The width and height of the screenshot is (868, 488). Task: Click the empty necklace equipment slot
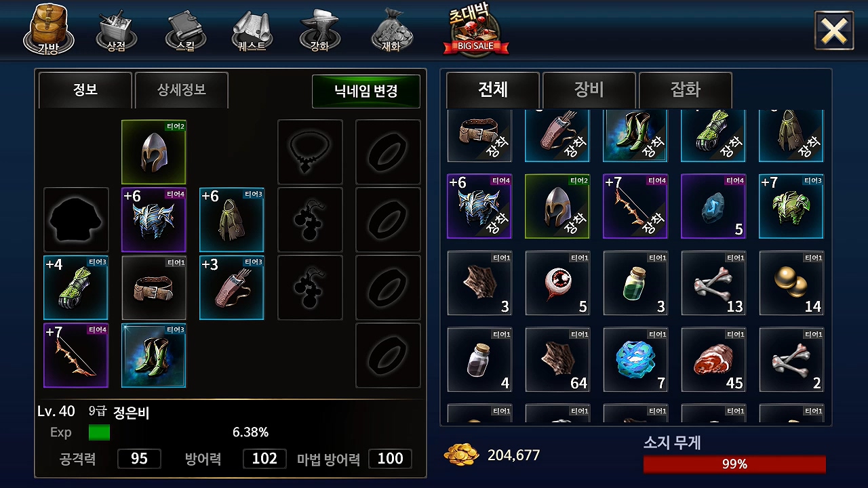click(x=310, y=152)
